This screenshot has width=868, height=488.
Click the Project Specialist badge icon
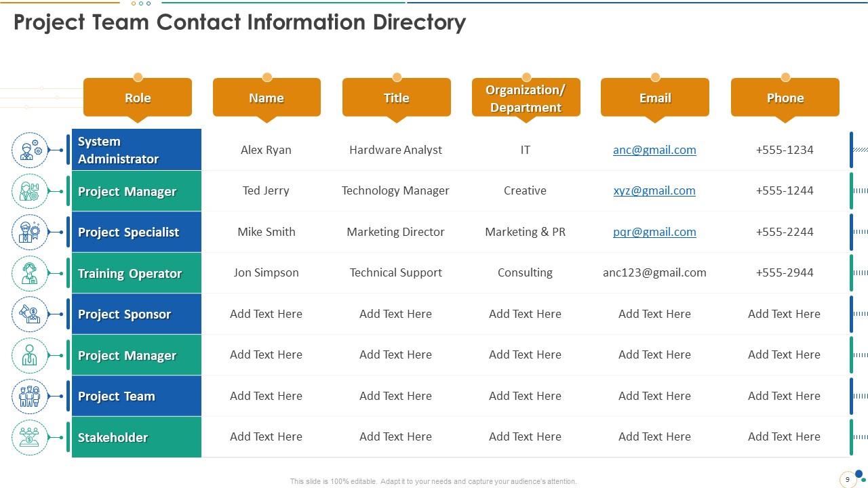coord(30,232)
